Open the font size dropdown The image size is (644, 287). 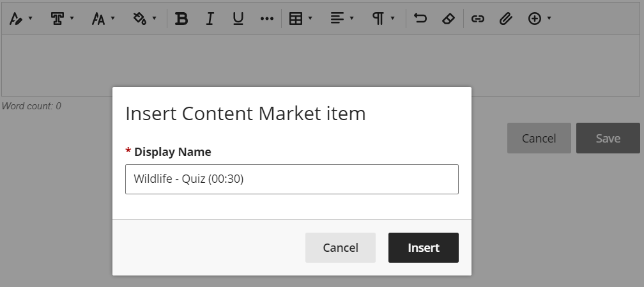[x=103, y=19]
